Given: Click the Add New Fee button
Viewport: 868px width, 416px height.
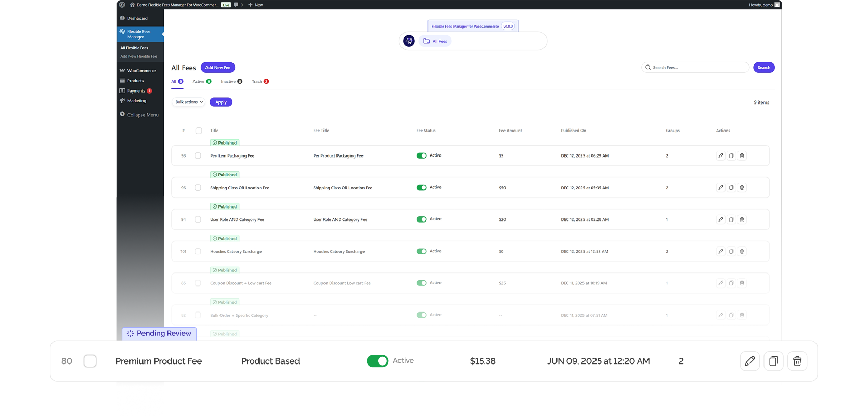Looking at the screenshot, I should pos(217,68).
